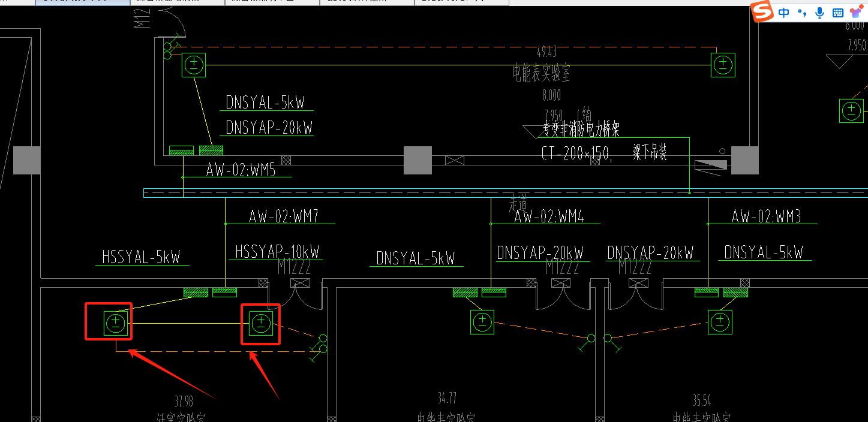Select socket symbol below the AW-02:WM4 boxes
This screenshot has height=422, width=868.
pyautogui.click(x=482, y=322)
